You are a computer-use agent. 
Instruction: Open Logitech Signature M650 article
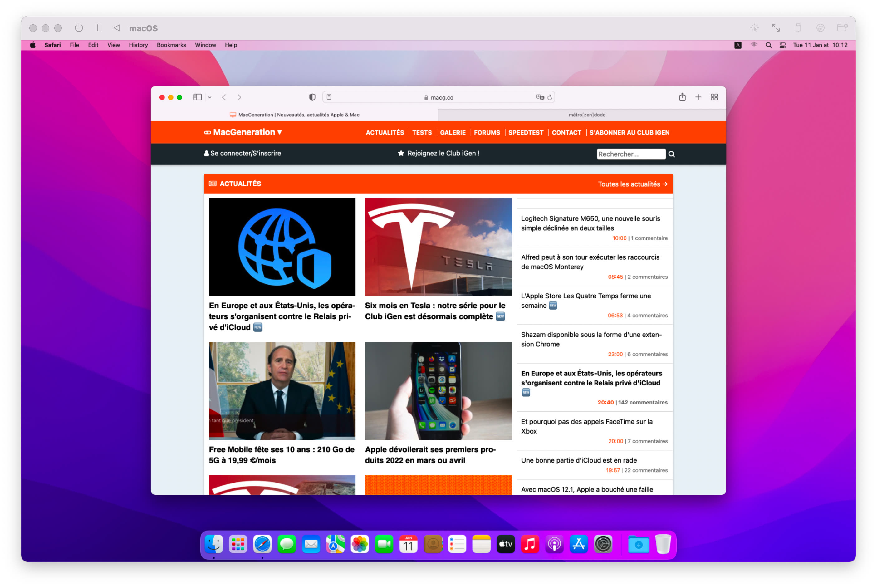tap(590, 223)
